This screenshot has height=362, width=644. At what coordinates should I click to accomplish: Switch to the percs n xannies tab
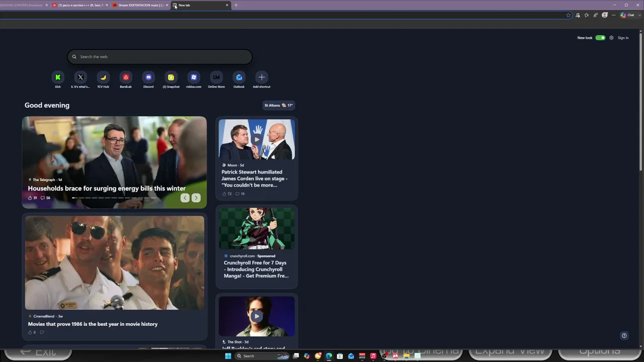click(x=80, y=5)
